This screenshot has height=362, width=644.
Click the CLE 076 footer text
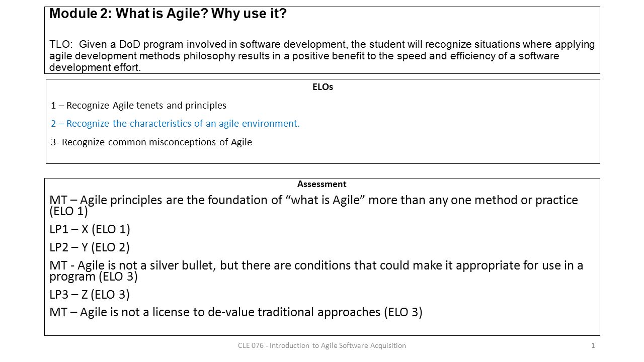(322, 345)
